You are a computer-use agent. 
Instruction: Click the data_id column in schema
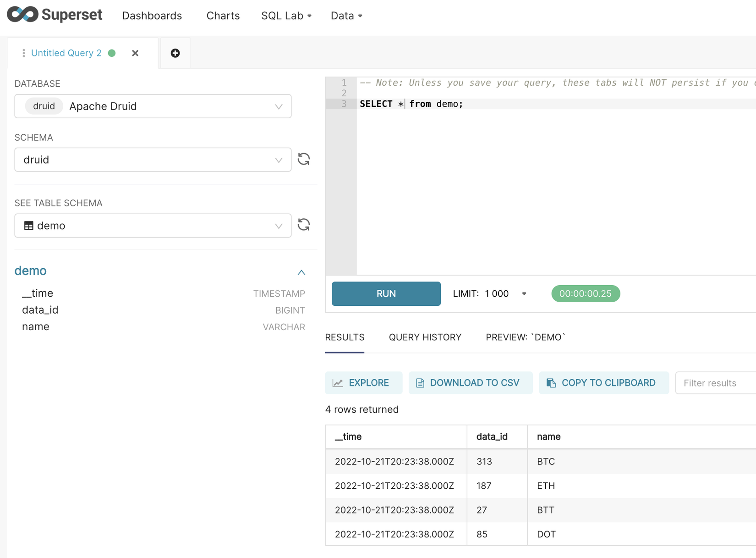point(40,310)
